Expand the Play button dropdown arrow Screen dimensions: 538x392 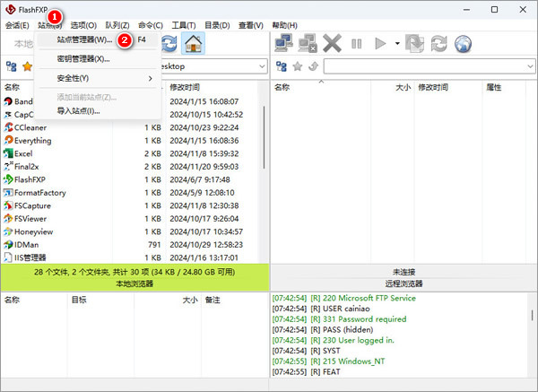395,43
